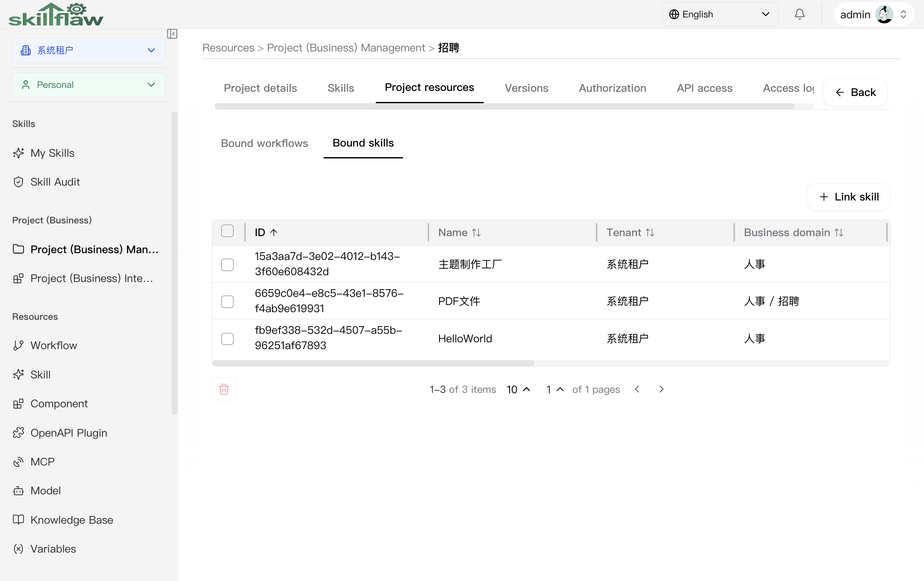Viewport: 924px width, 581px height.
Task: Click the red trash delete icon
Action: tap(224, 389)
